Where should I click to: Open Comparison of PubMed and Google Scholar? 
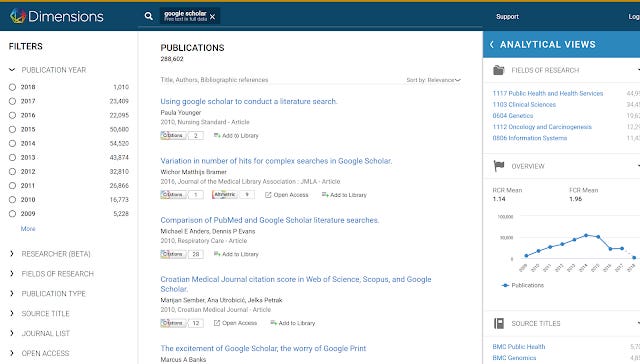click(x=270, y=220)
